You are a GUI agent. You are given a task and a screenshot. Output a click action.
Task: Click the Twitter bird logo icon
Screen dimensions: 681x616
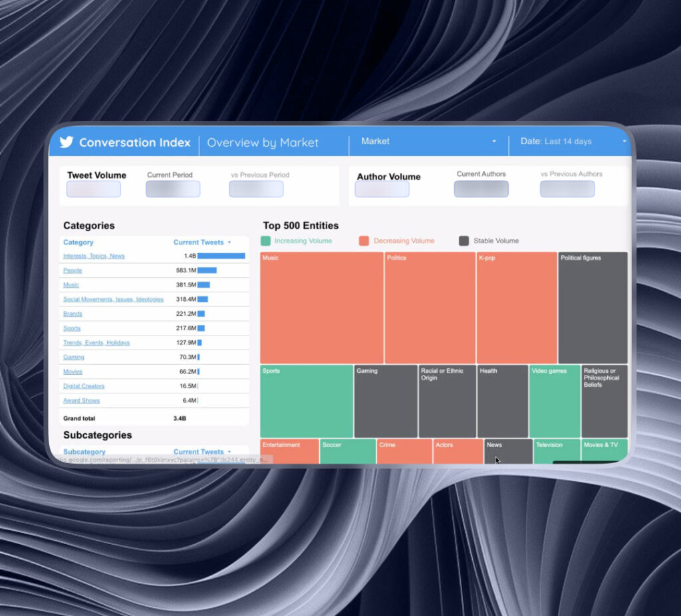click(x=67, y=142)
